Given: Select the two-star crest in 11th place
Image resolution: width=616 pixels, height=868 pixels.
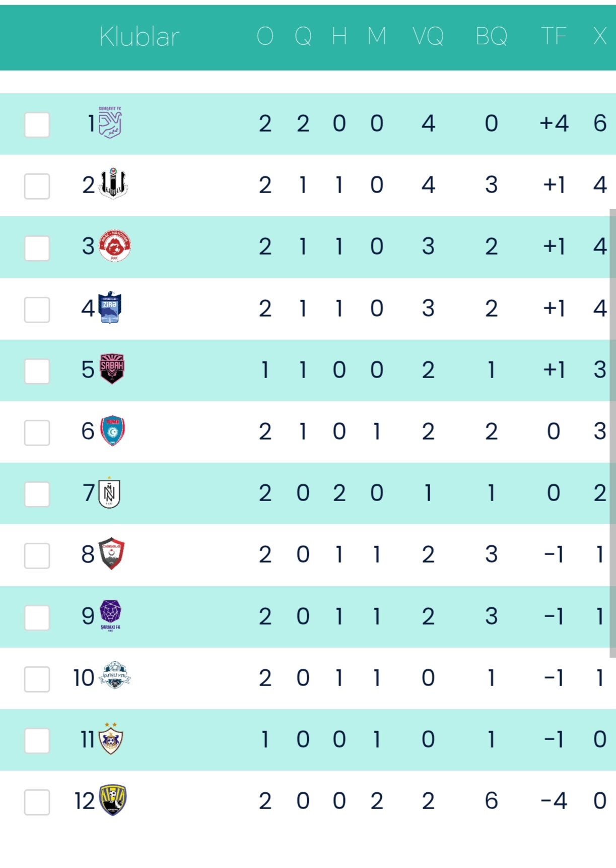Looking at the screenshot, I should pos(111,739).
